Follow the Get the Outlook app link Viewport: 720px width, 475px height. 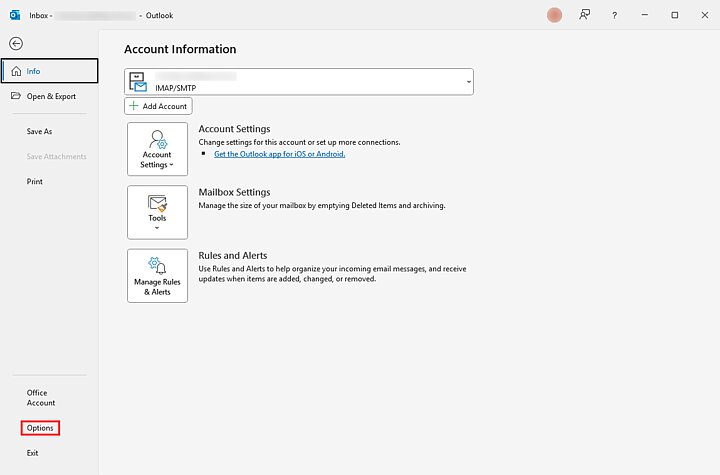(280, 154)
